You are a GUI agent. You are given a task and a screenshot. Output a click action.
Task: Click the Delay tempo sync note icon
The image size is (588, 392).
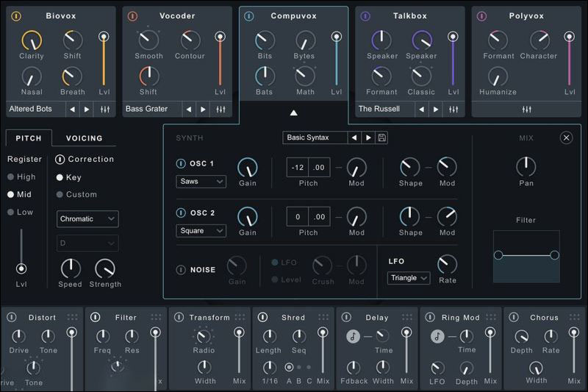tap(354, 336)
